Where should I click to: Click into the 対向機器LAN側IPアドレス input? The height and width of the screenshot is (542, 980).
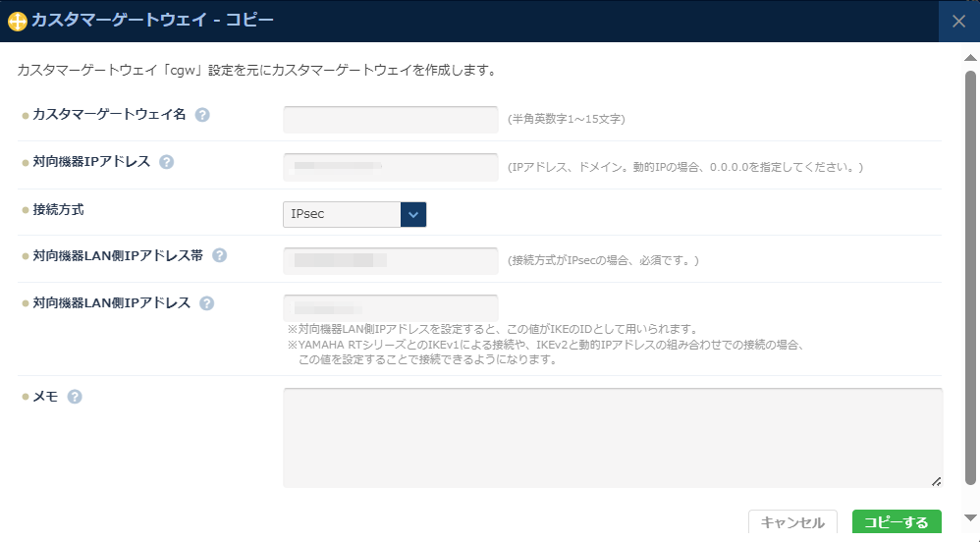(x=390, y=307)
